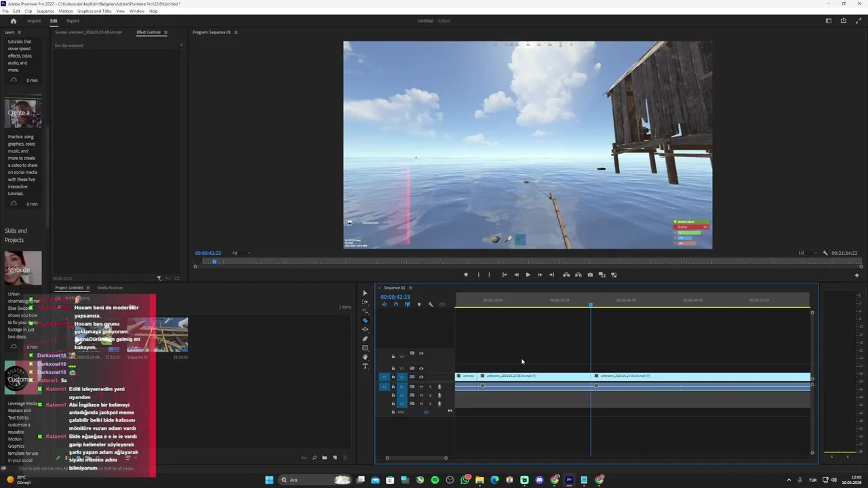Open the Markers menu
The width and height of the screenshot is (868, 488).
pyautogui.click(x=66, y=12)
